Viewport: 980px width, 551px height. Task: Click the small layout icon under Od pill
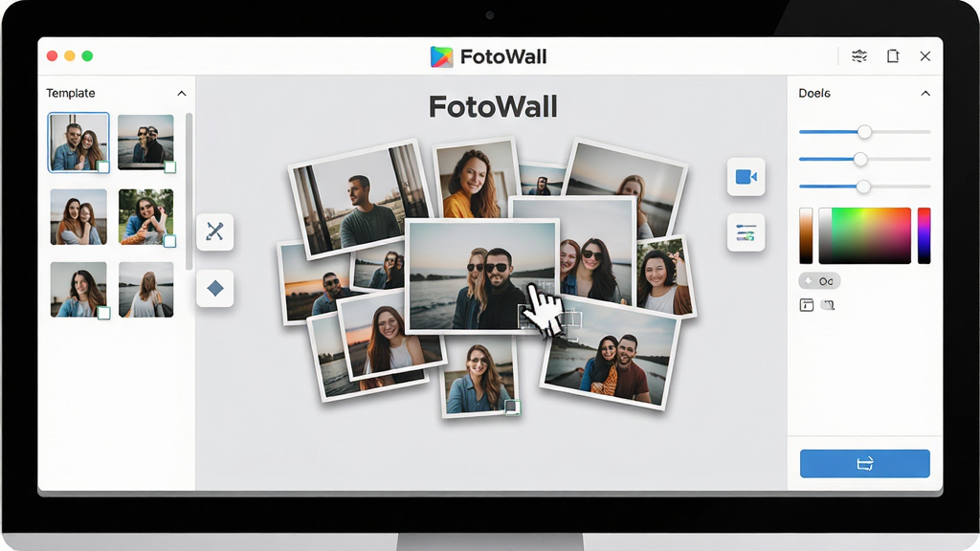click(x=807, y=305)
